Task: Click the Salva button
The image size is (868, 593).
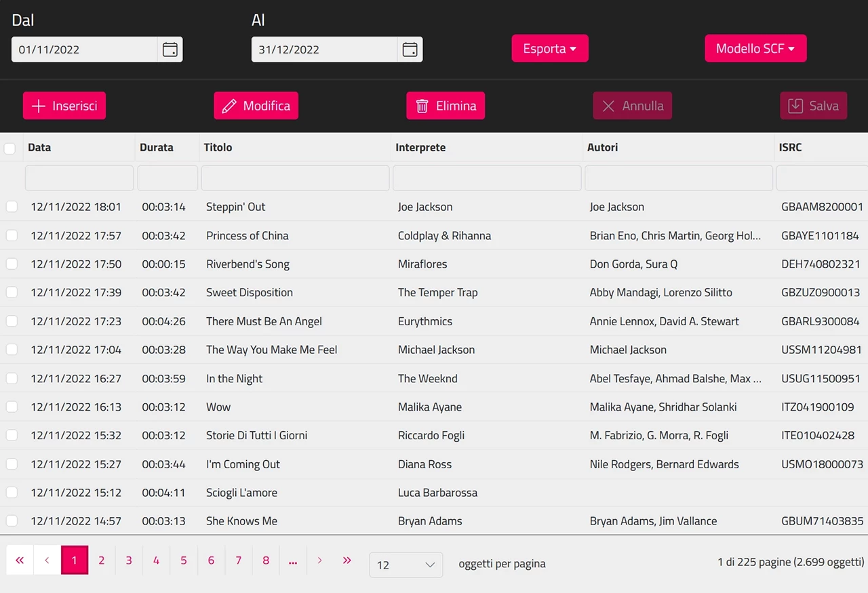Action: pos(814,106)
